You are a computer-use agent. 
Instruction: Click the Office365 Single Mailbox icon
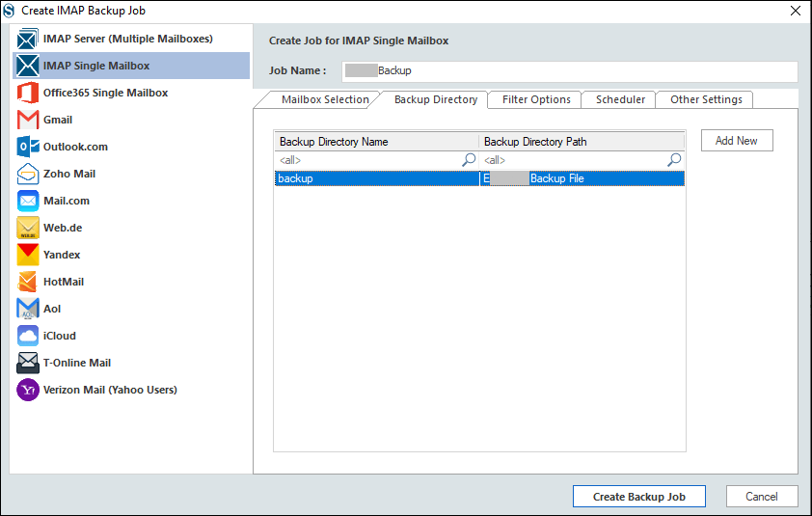[27, 93]
